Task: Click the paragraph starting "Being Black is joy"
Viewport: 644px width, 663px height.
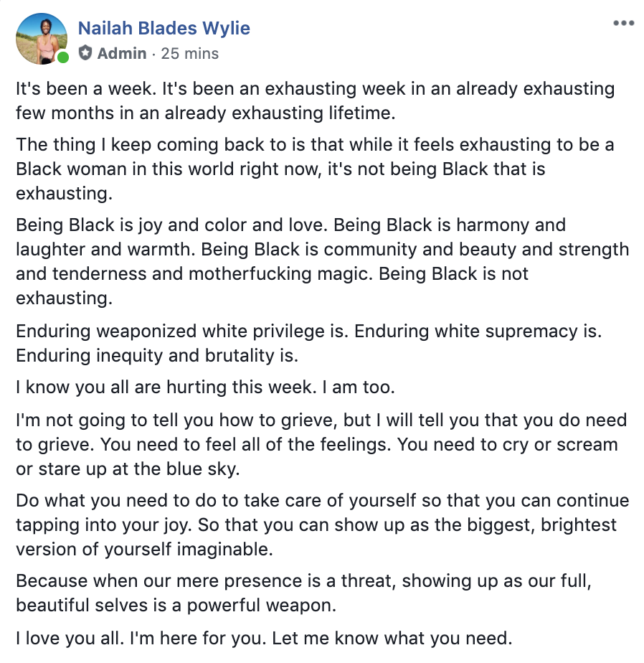Action: coord(323,261)
